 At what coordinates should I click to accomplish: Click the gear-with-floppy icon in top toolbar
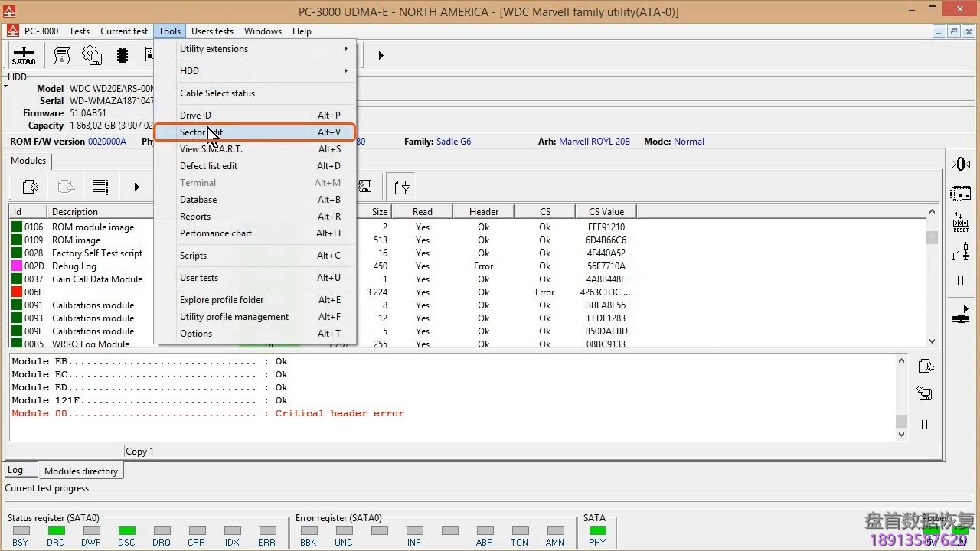coord(92,55)
